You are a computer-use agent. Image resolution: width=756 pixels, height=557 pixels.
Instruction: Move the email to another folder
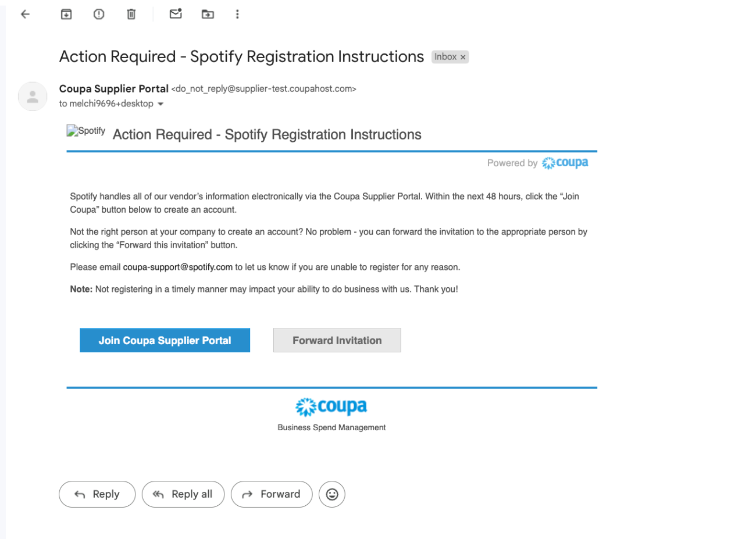coord(208,14)
